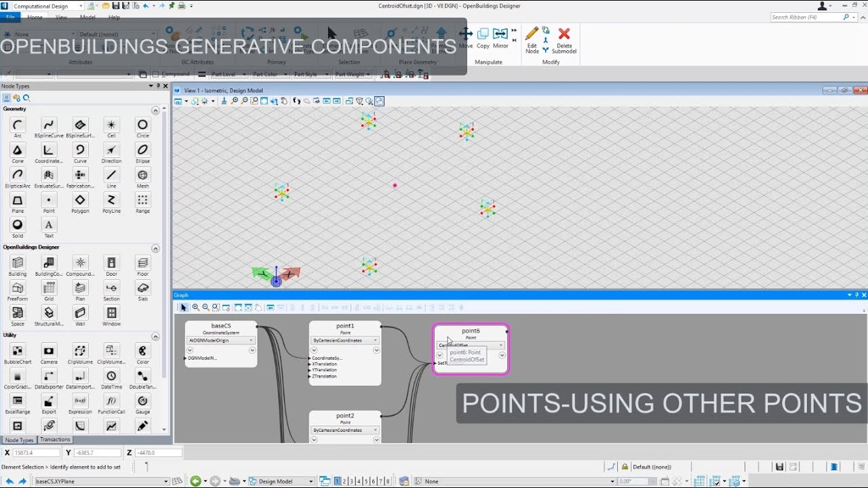This screenshot has width=868, height=488.
Task: Click the Search Ribbon field
Action: [x=810, y=17]
